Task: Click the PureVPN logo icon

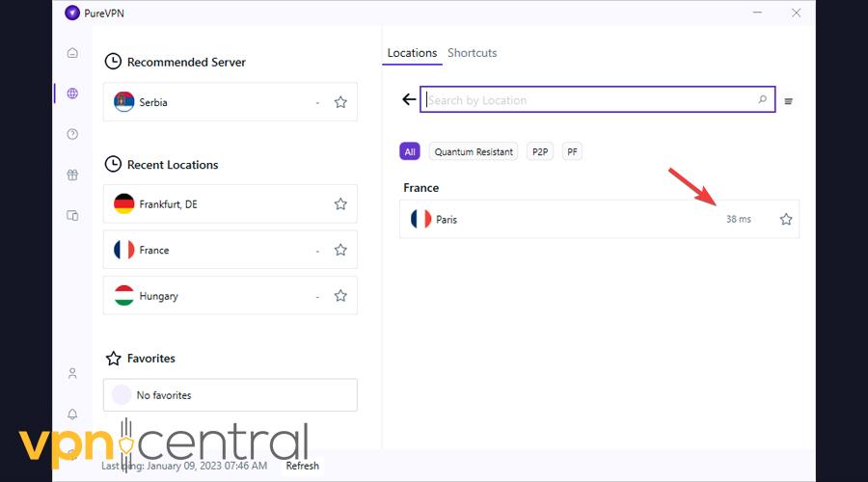Action: (x=72, y=13)
